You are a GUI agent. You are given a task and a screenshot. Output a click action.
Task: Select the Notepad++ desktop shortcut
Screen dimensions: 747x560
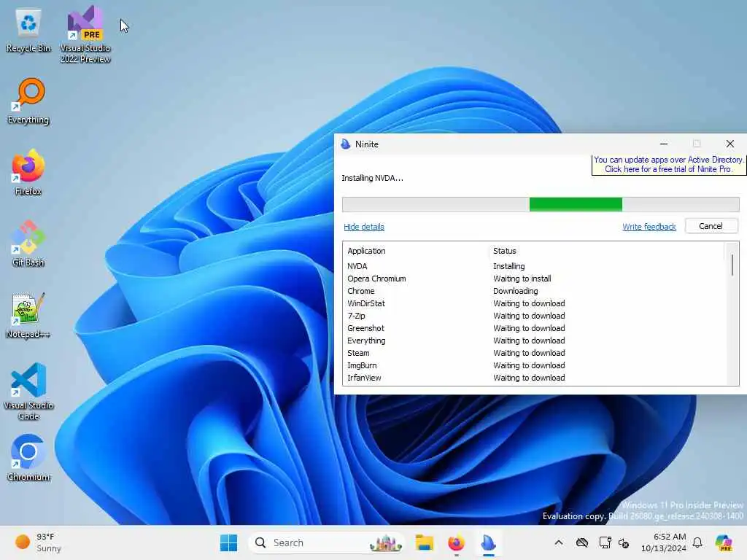coord(28,315)
